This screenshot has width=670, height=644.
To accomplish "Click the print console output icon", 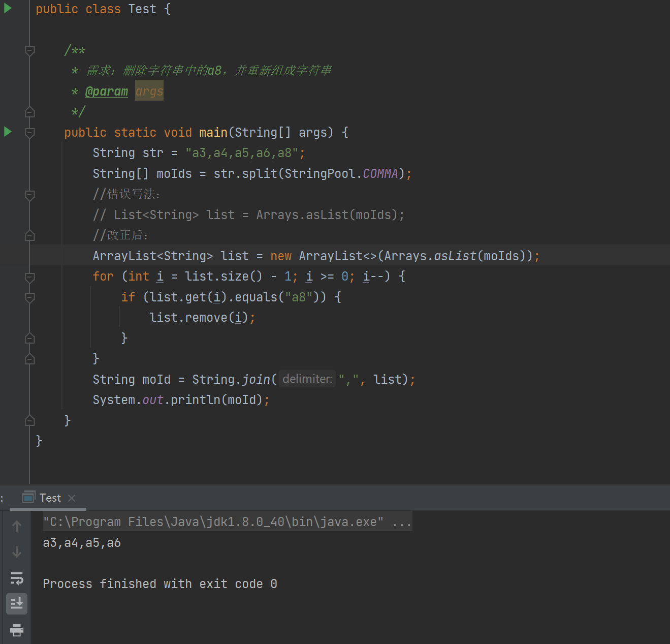I will [17, 630].
